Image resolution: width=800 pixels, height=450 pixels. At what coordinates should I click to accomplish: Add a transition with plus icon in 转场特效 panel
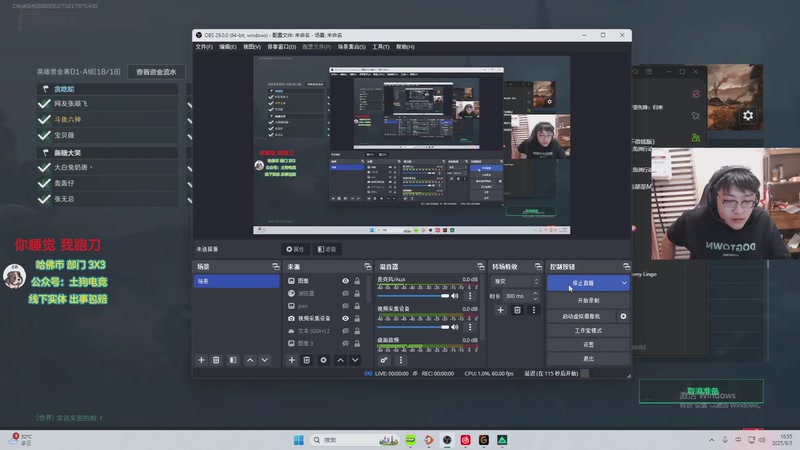[500, 310]
